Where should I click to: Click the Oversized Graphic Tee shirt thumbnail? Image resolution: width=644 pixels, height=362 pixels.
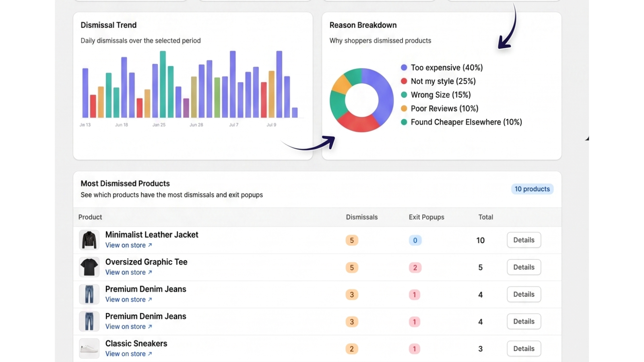pyautogui.click(x=89, y=267)
